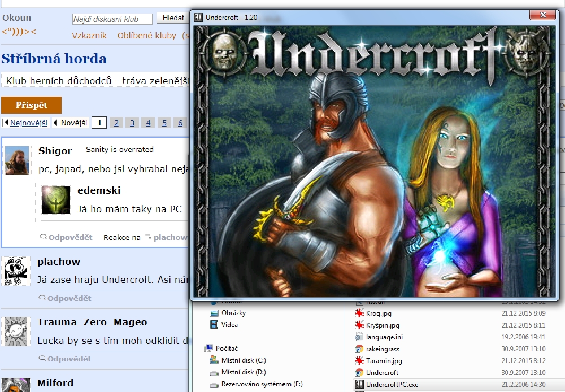
Task: Open edemski's user name
Action: click(x=99, y=190)
